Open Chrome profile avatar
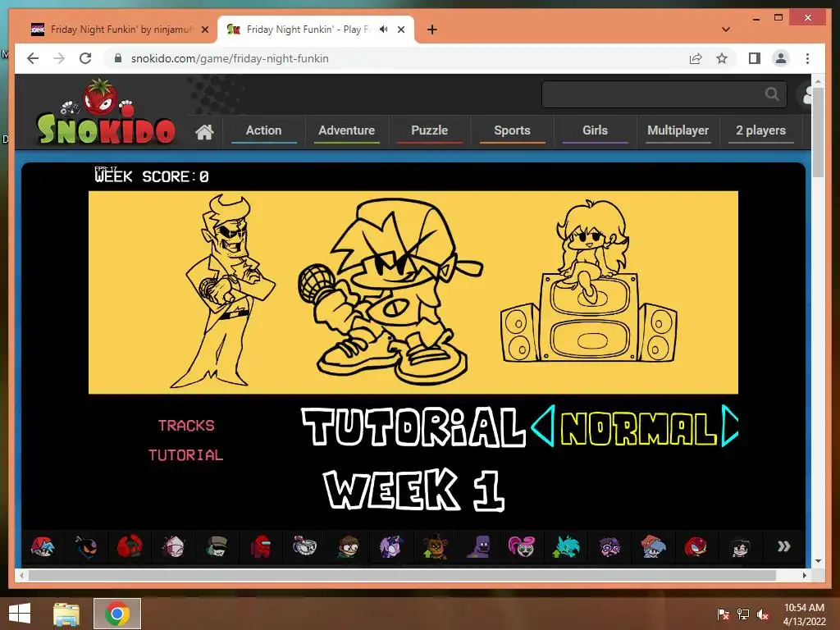The image size is (840, 630). click(781, 58)
